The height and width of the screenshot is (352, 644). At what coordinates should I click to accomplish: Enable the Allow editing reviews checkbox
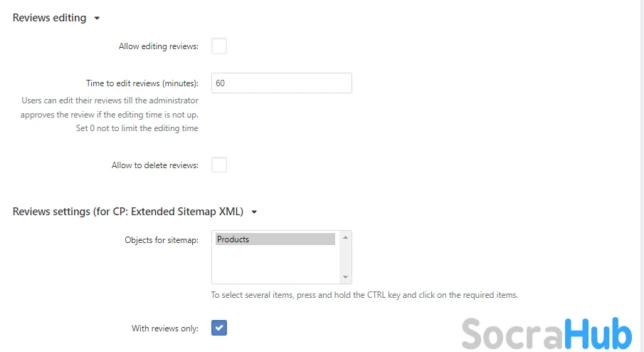(x=219, y=46)
